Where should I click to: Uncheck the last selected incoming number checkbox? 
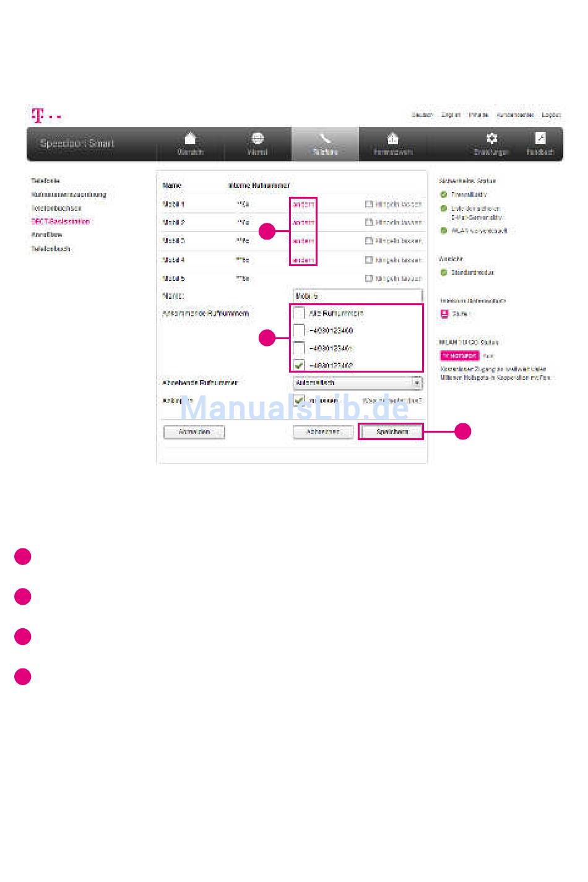click(299, 365)
